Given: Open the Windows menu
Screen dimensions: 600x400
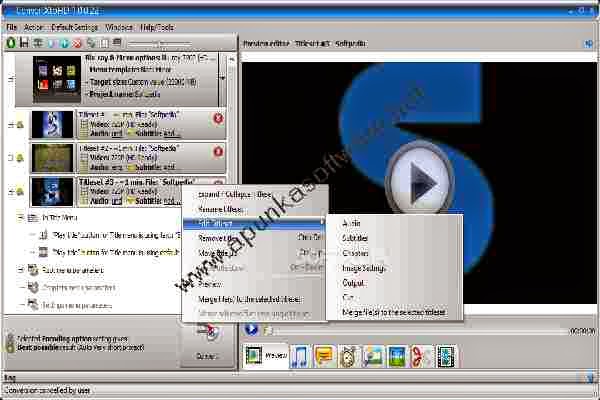Looking at the screenshot, I should point(119,28).
